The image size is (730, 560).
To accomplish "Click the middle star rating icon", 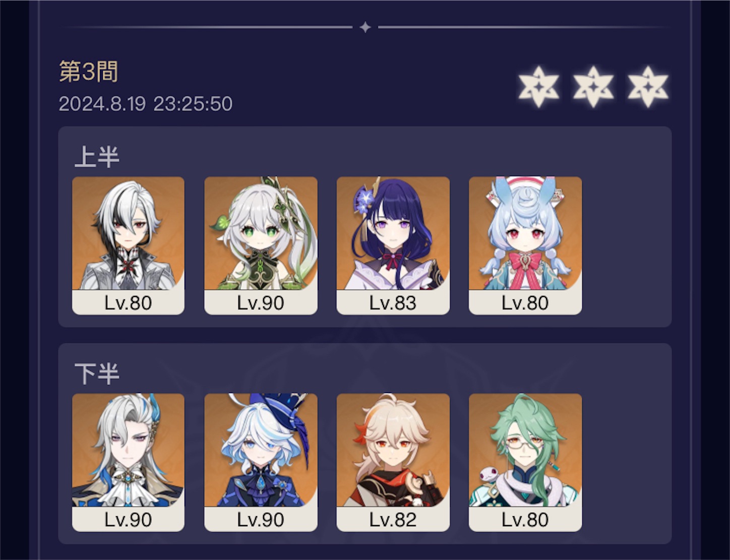I will (593, 87).
